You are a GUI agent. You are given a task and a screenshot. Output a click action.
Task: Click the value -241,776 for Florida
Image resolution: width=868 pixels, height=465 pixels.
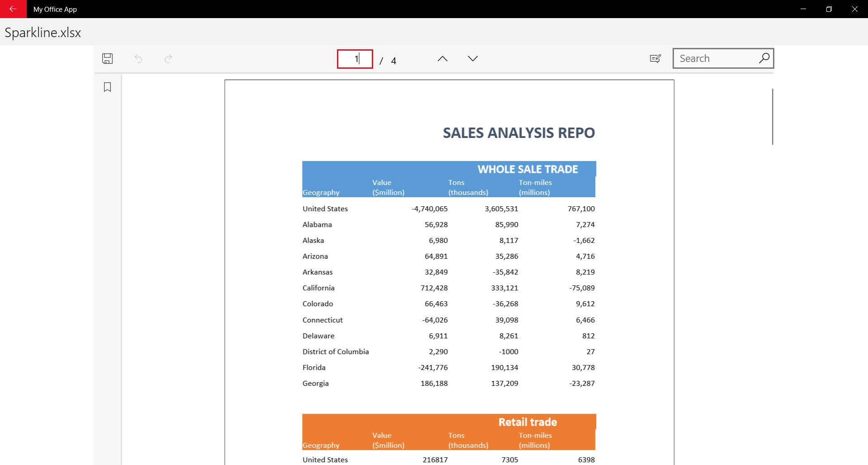[433, 367]
